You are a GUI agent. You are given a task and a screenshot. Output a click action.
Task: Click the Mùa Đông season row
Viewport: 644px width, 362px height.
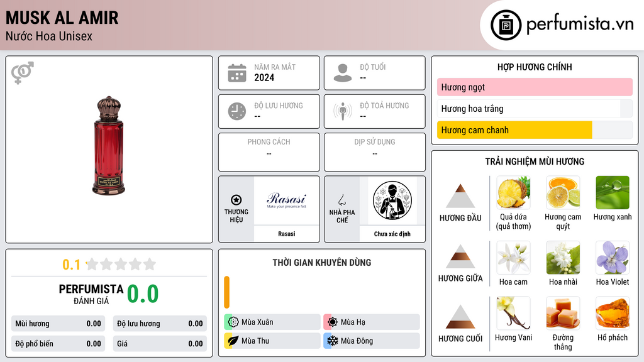(372, 341)
